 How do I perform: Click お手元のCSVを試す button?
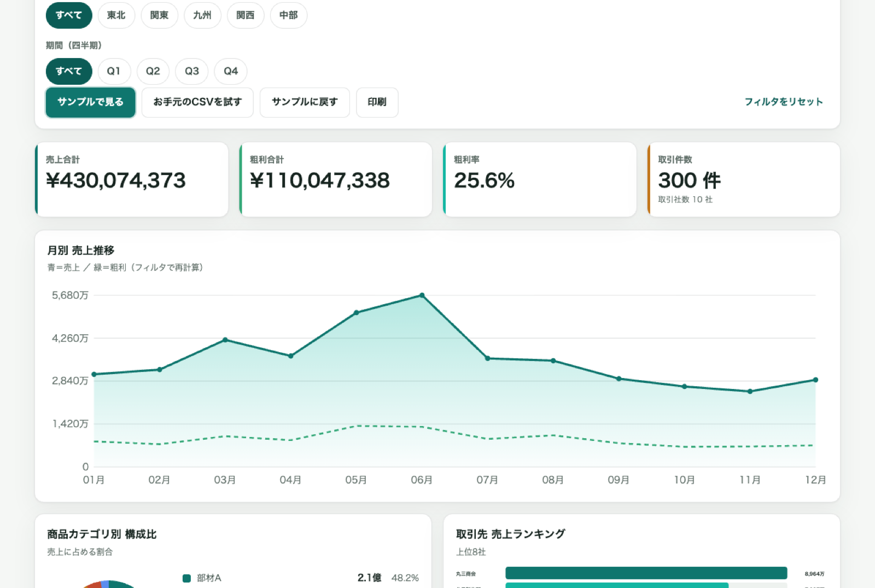[197, 102]
